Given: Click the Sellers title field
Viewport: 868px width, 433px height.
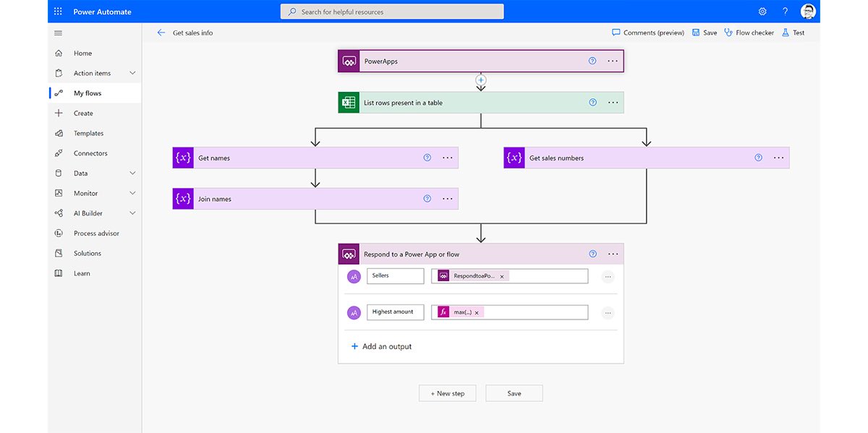Looking at the screenshot, I should (x=395, y=276).
